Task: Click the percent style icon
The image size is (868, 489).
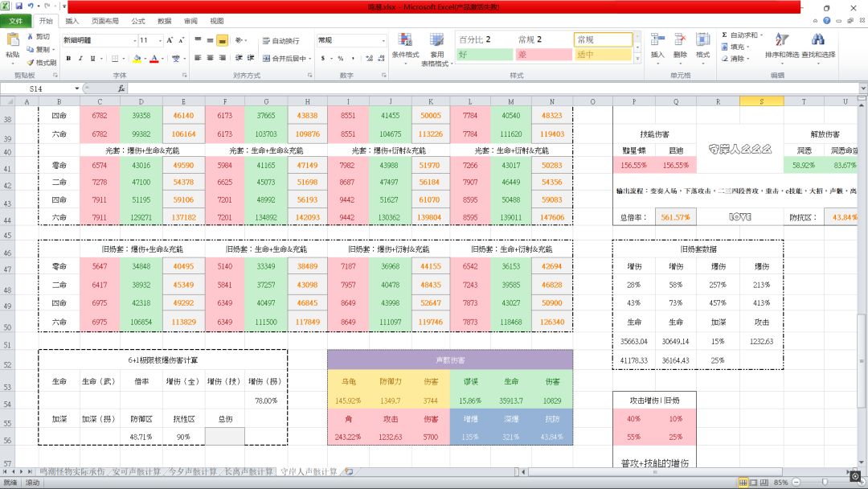Action: (341, 58)
